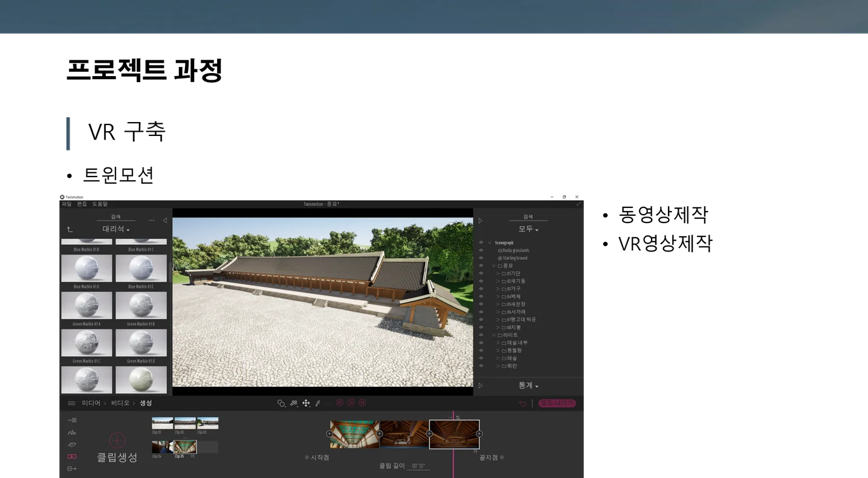This screenshot has width=868, height=478.
Task: Click the sun icon next to 끝지점
Action: [502, 457]
